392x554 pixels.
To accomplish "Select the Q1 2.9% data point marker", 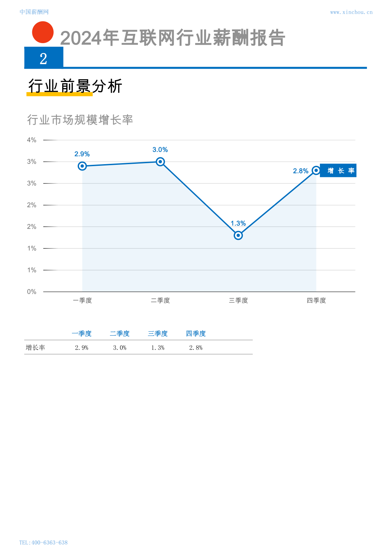I will (x=82, y=166).
